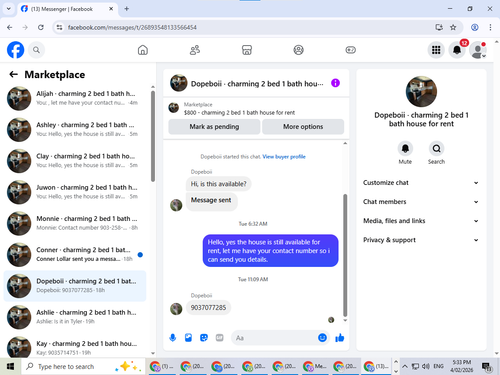This screenshot has height=375, width=500.
Task: Click the chat message area scrollbar
Action: click(345, 255)
